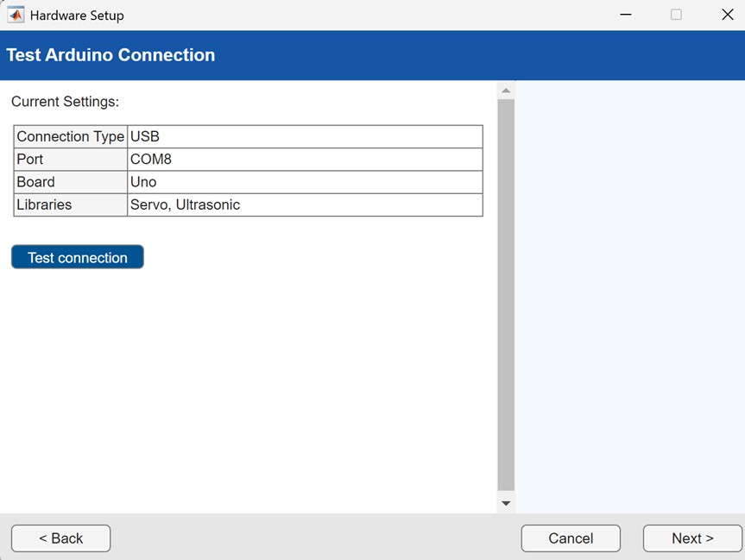Click the vertical scrollbar thumb
The height and width of the screenshot is (560, 745).
[x=506, y=293]
